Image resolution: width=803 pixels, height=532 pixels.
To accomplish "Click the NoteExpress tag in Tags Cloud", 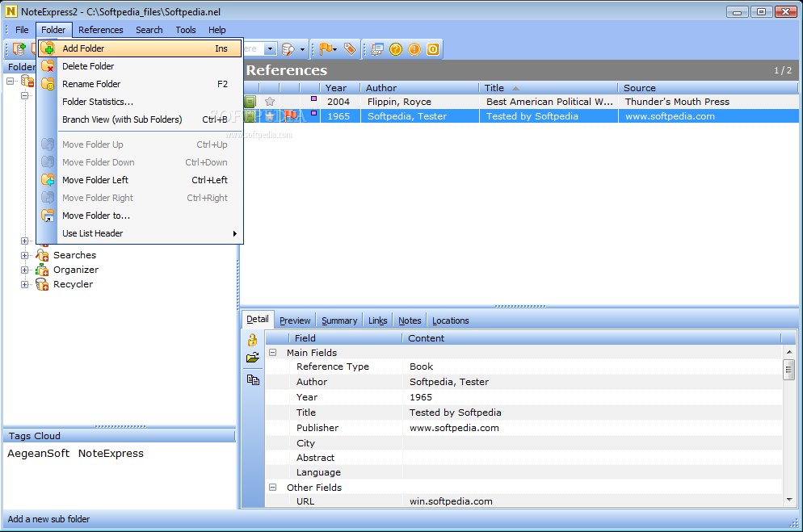I will click(111, 454).
